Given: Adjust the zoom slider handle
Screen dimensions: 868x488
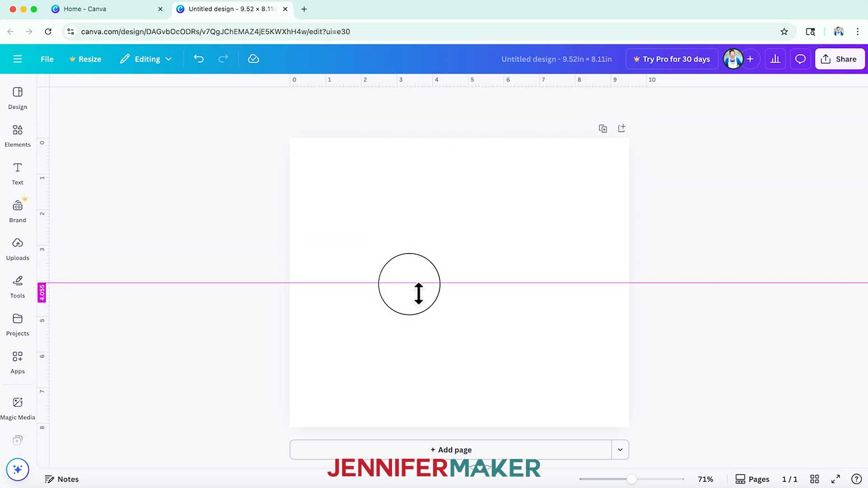Looking at the screenshot, I should point(632,479).
